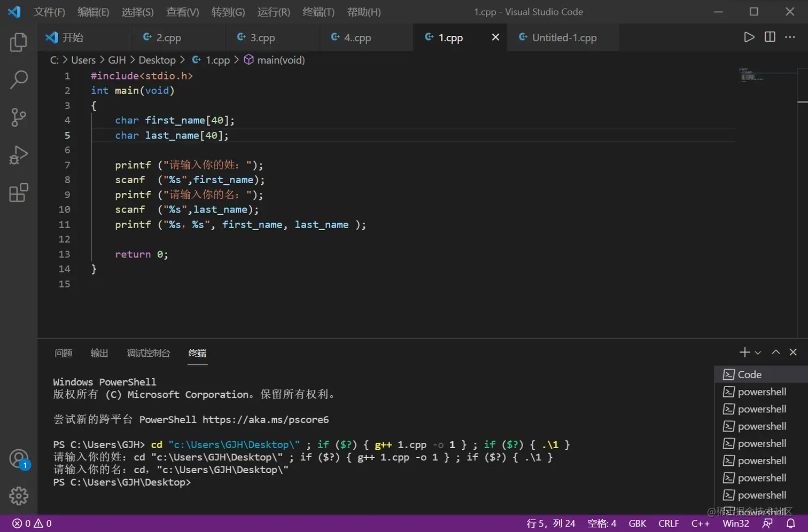Screen dimensions: 808x532
Task: Open the Run and Debug view
Action: point(19,155)
